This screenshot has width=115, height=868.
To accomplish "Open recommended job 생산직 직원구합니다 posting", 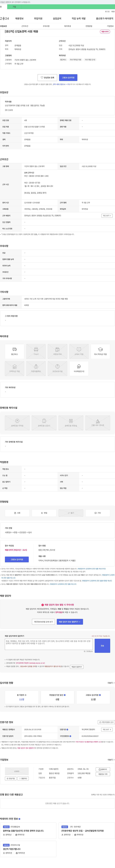I will 12,849.
